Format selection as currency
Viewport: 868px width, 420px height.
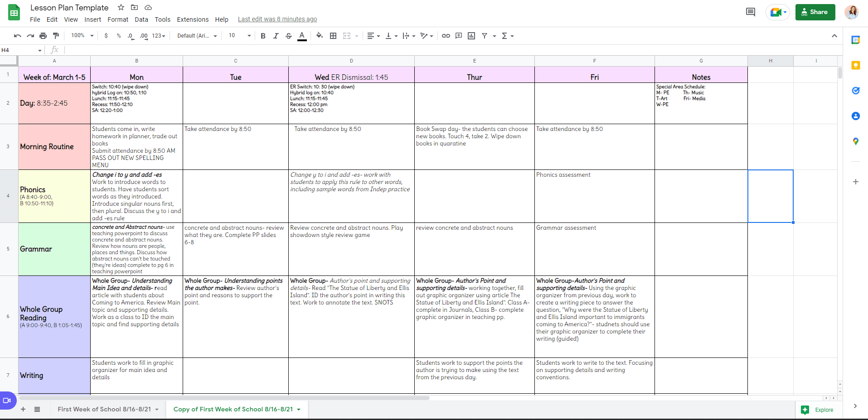pyautogui.click(x=107, y=35)
